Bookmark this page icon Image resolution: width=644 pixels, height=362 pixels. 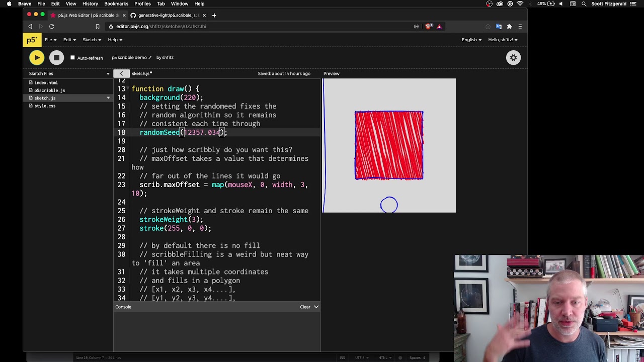coord(98,27)
